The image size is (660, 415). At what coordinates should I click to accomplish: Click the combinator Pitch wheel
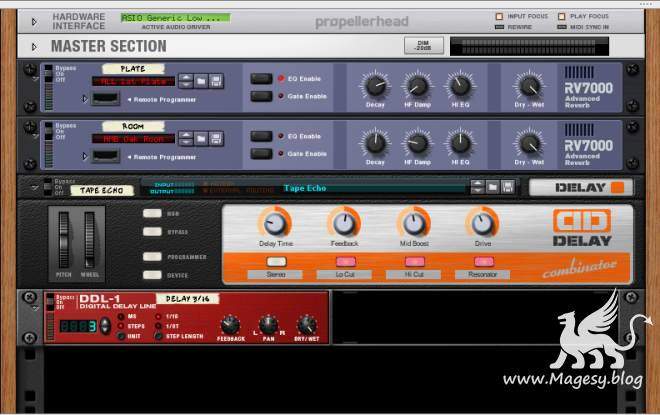[x=64, y=239]
